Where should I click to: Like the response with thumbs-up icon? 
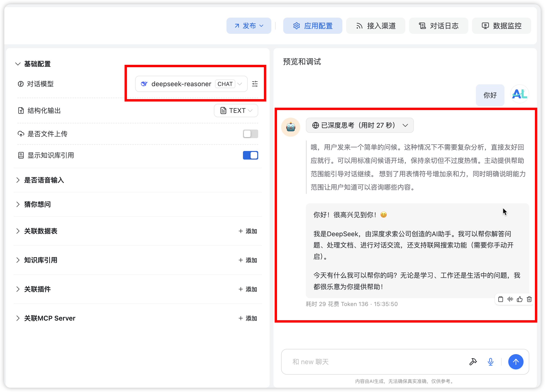[520, 299]
